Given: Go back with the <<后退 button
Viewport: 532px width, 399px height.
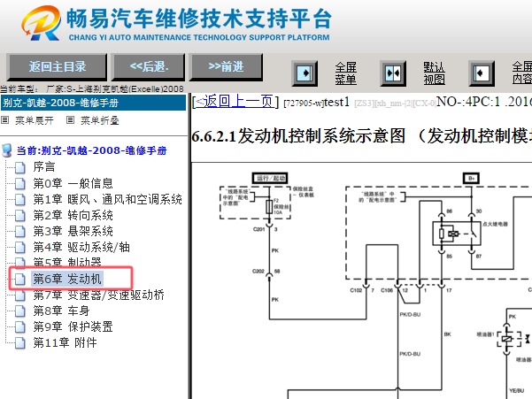Looking at the screenshot, I should click(x=149, y=66).
